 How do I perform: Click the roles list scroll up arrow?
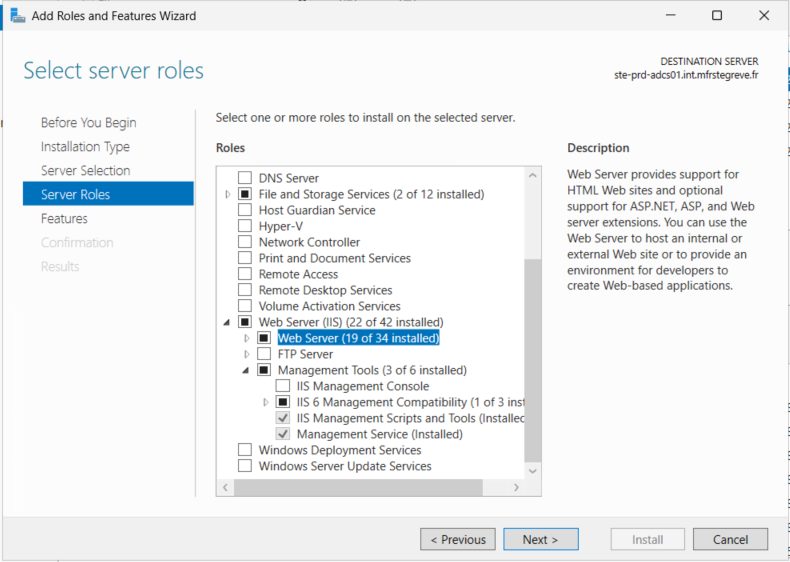[533, 175]
